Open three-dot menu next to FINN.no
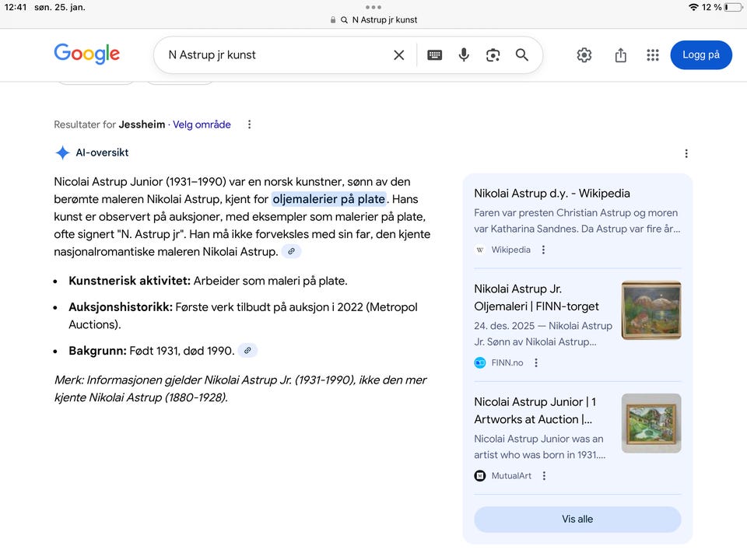The height and width of the screenshot is (560, 747). point(536,363)
